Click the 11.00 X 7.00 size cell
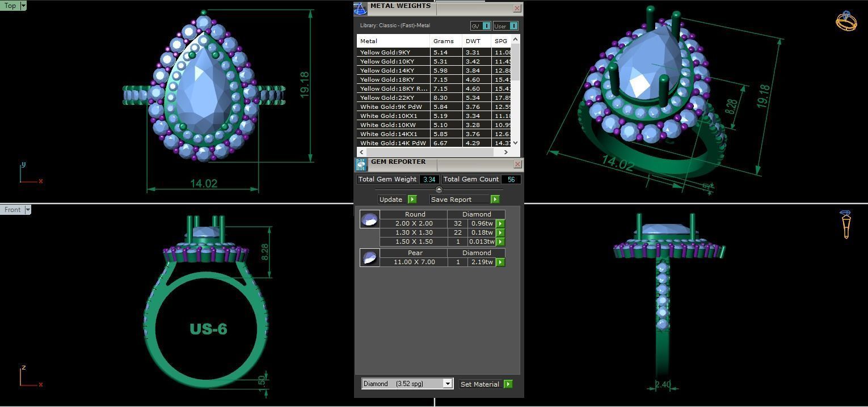Image resolution: width=868 pixels, height=407 pixels. coord(414,262)
